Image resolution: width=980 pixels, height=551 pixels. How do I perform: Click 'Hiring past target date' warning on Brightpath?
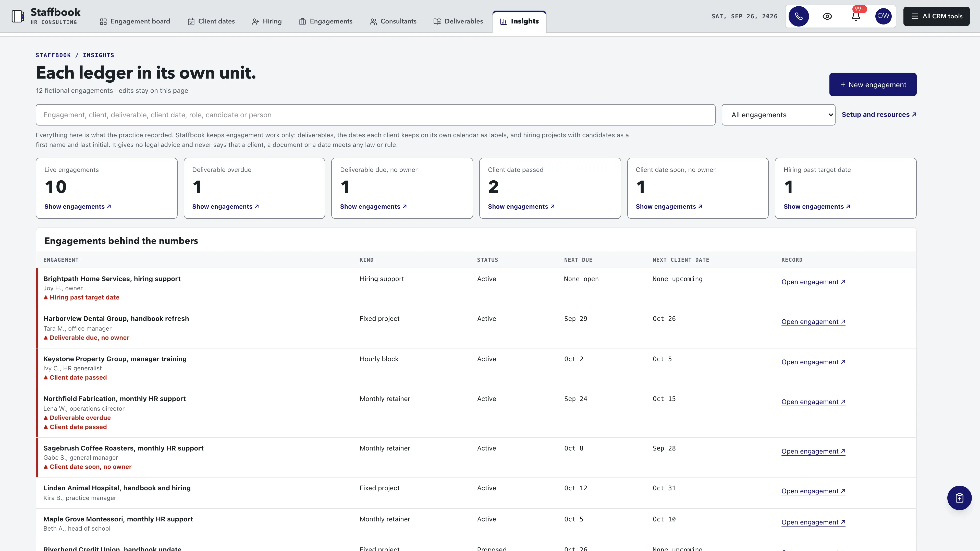coord(81,297)
